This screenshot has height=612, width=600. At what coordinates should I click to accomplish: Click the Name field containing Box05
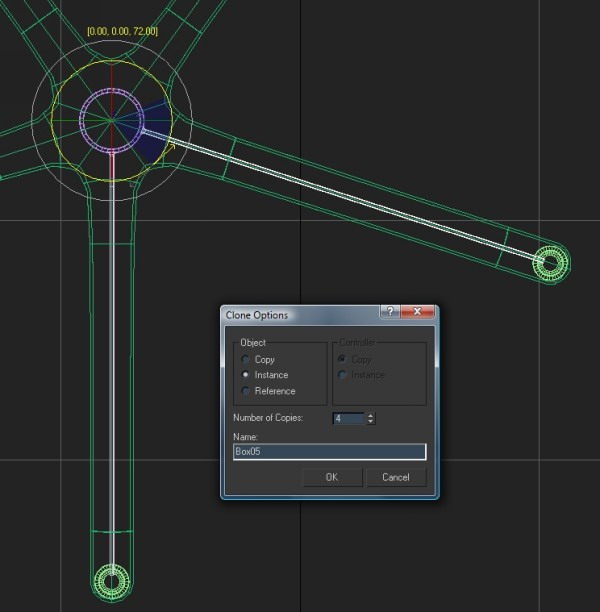[329, 452]
